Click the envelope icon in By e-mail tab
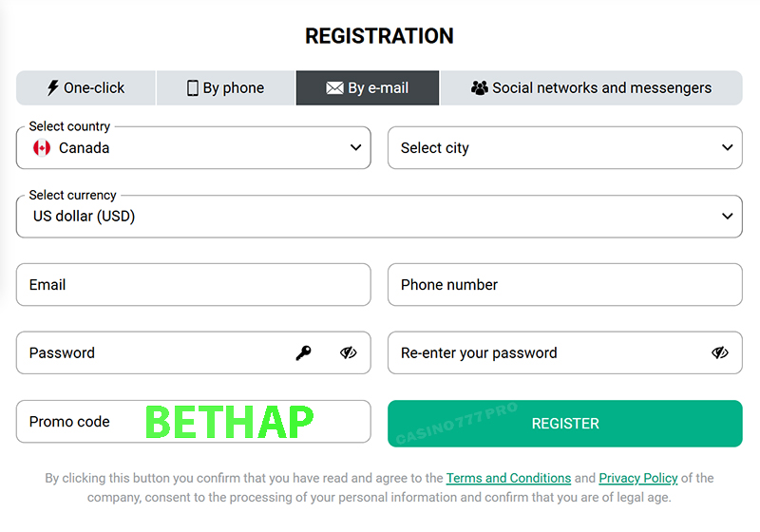 (334, 87)
